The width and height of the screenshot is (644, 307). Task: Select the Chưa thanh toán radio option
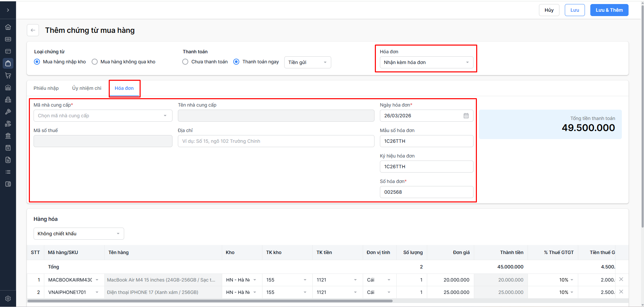tap(185, 62)
